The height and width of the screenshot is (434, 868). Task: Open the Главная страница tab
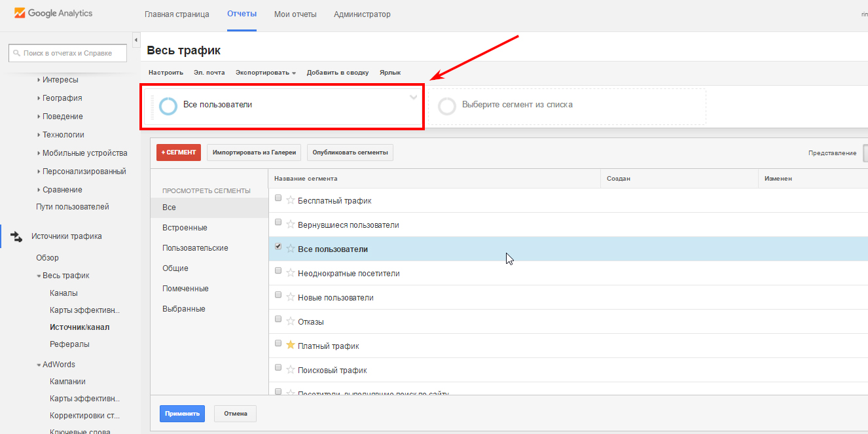[x=177, y=14]
